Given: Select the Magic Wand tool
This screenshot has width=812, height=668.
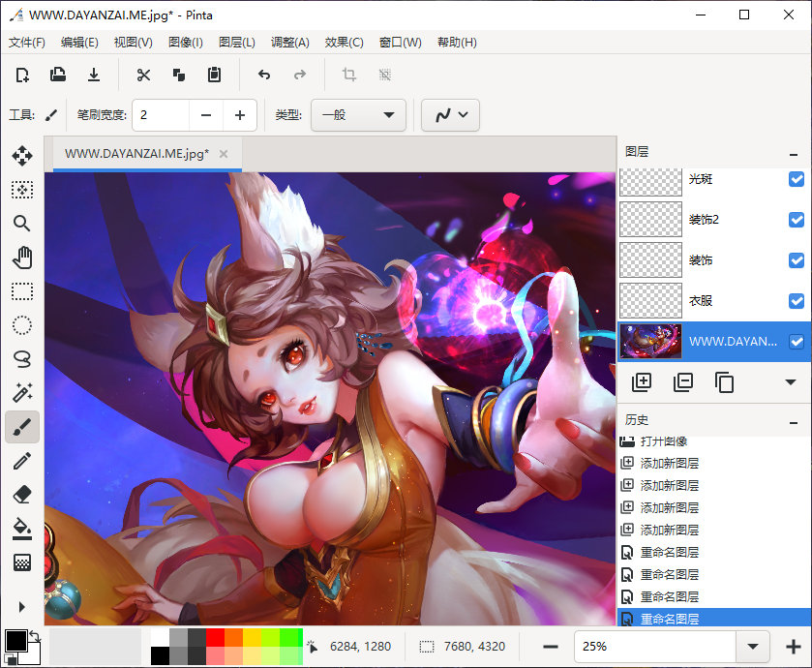Looking at the screenshot, I should (22, 393).
